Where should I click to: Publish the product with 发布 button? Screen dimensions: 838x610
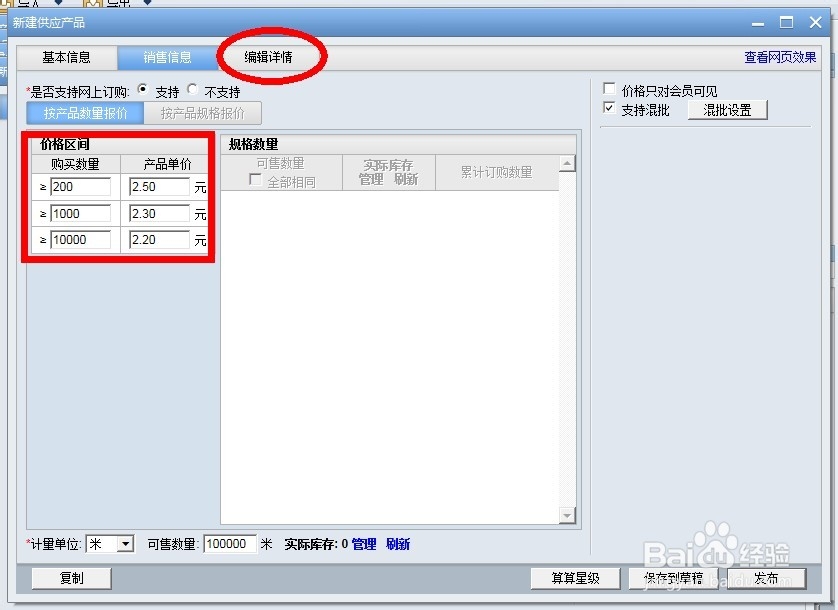click(769, 578)
